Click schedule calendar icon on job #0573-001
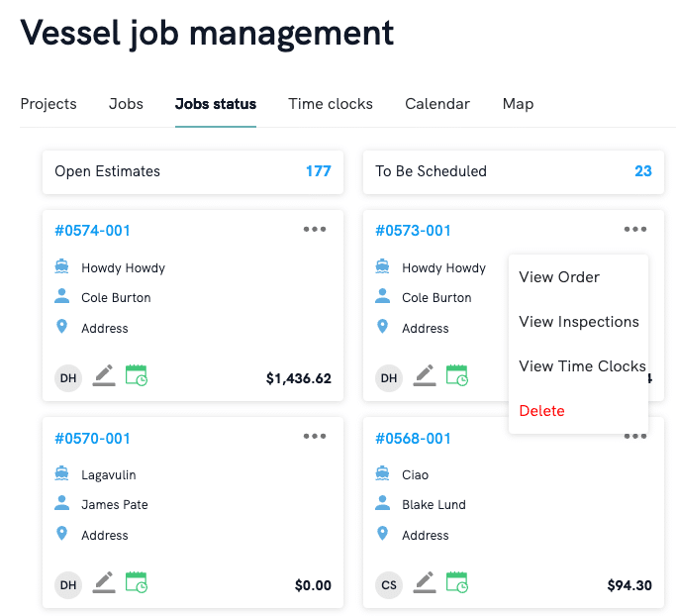The height and width of the screenshot is (616, 676). [x=457, y=375]
